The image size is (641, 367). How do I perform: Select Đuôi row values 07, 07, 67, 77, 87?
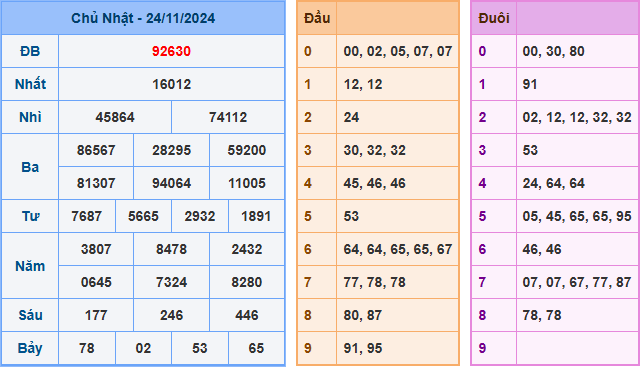pos(577,282)
